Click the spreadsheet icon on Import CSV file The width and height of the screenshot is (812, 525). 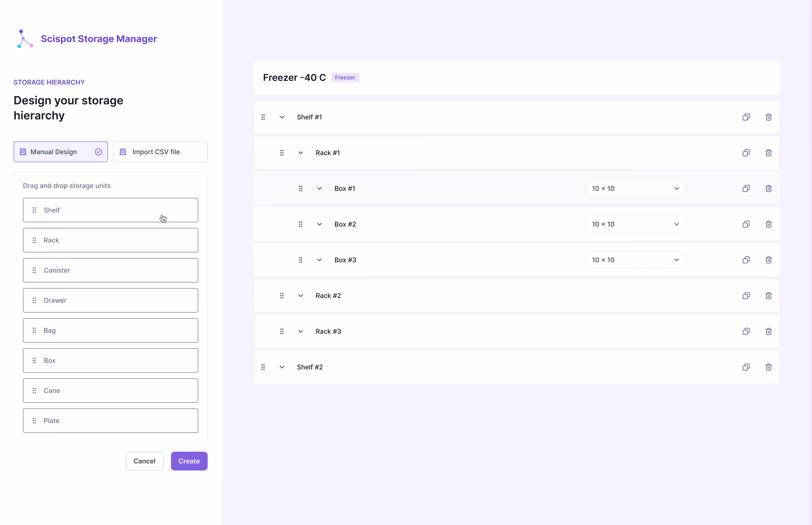pyautogui.click(x=123, y=152)
